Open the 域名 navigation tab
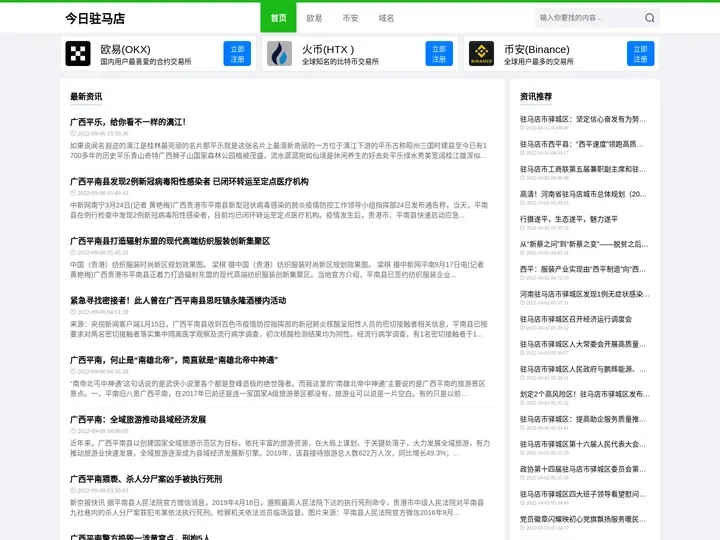720x540 pixels. click(x=386, y=18)
